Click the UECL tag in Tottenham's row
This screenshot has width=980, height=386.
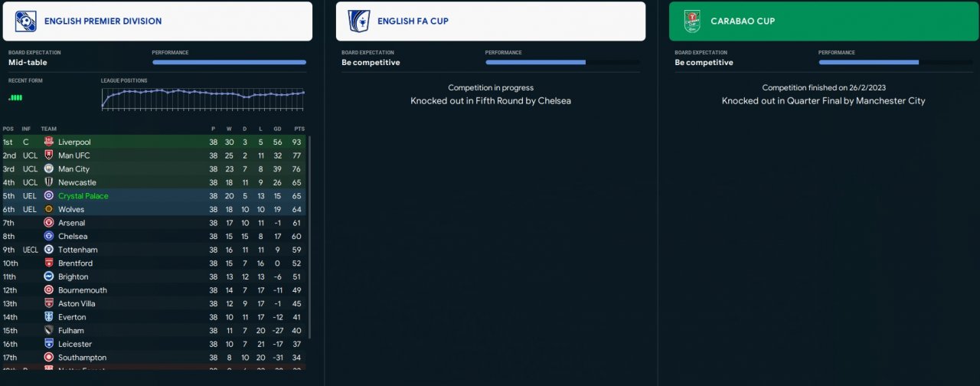tap(30, 250)
